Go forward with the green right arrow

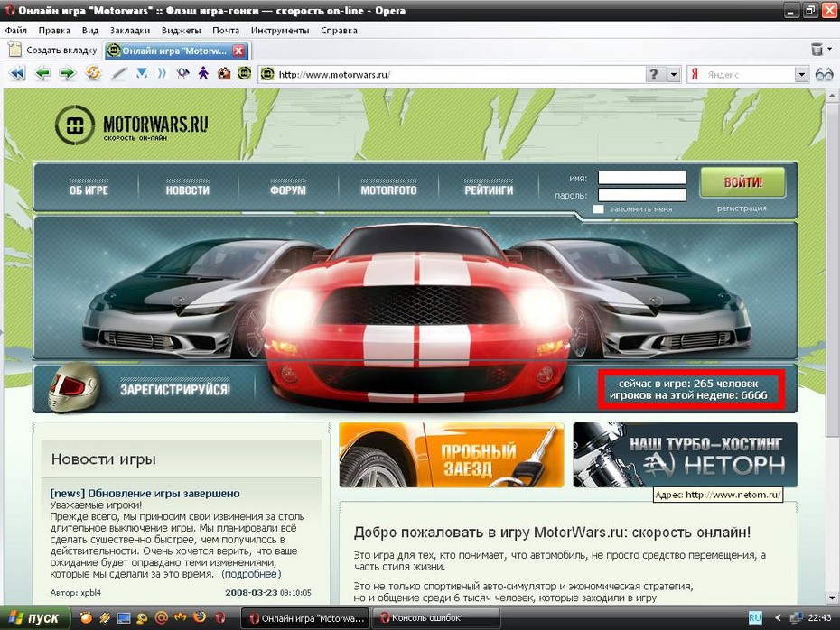[68, 73]
